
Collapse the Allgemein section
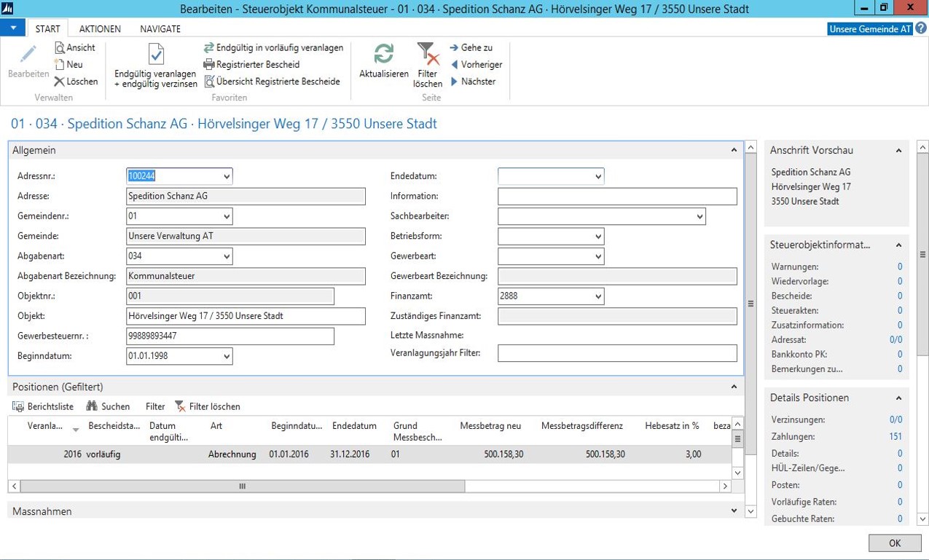click(734, 151)
